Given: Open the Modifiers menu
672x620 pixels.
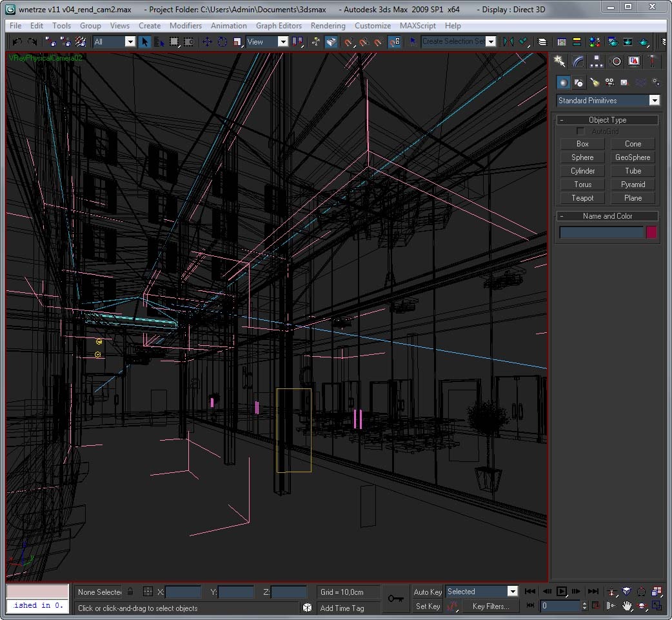Looking at the screenshot, I should 185,26.
